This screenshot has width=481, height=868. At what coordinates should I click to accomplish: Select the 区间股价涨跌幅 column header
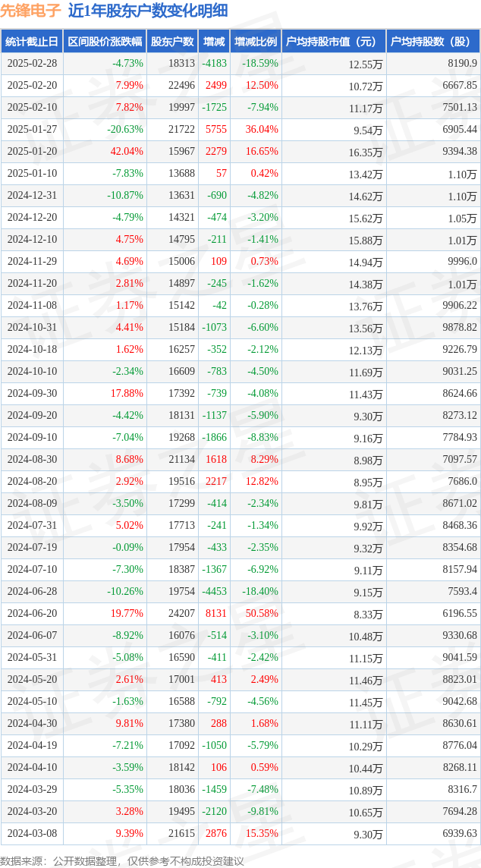pos(104,42)
